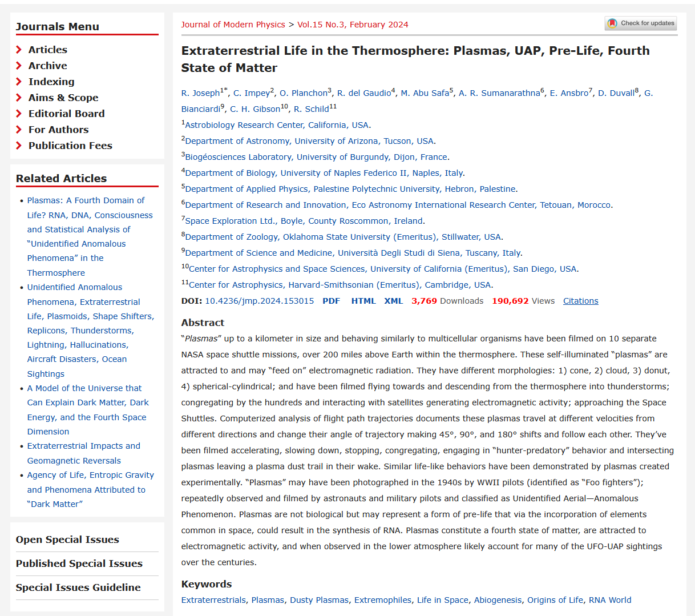Click author R. Schild

(312, 109)
